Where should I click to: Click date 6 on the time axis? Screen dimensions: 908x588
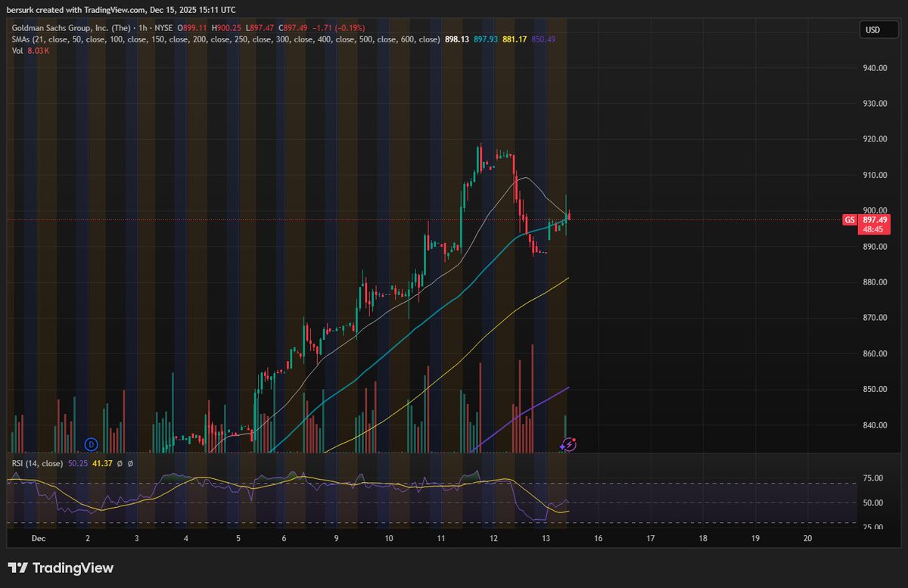[284, 538]
